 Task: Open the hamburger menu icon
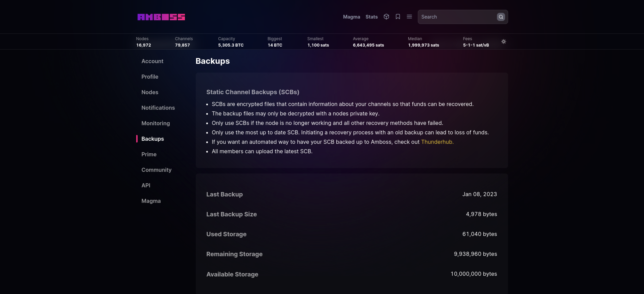[x=409, y=17]
